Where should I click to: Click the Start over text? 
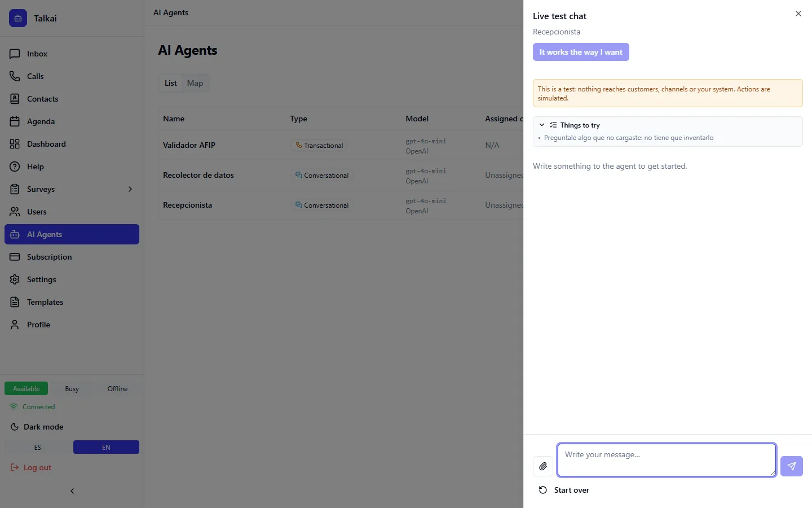[x=572, y=490]
